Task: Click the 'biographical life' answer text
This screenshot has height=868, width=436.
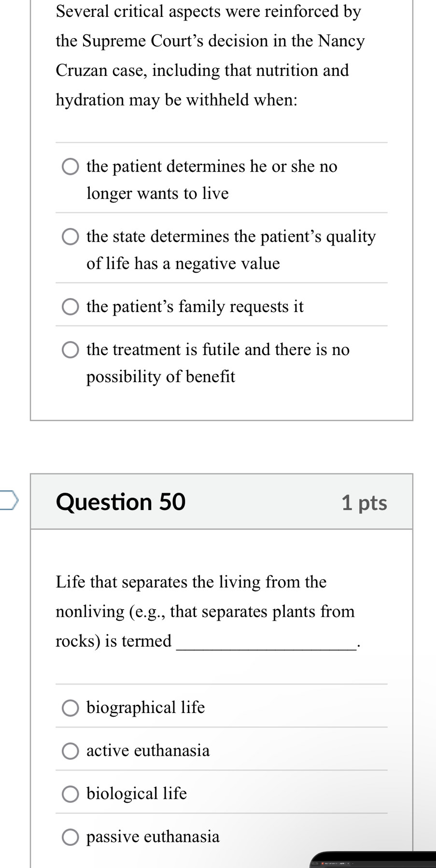Action: [146, 708]
